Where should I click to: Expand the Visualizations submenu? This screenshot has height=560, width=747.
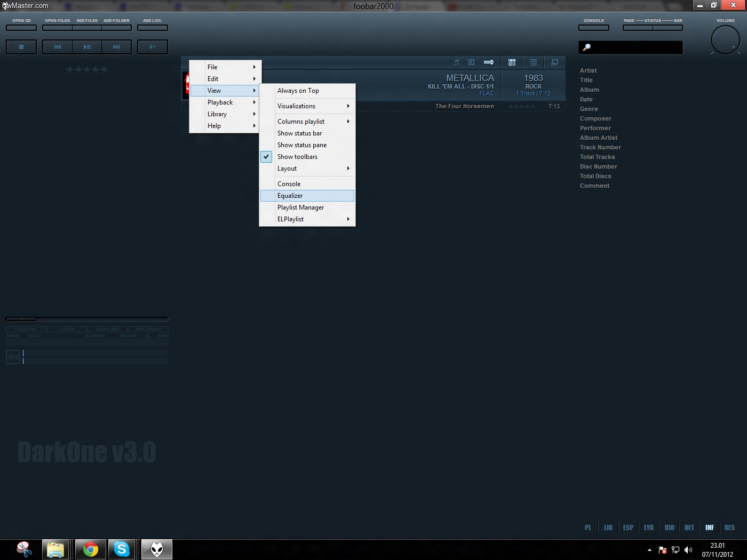click(x=307, y=106)
